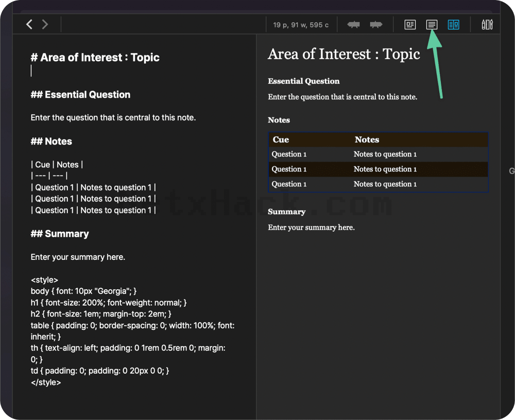The height and width of the screenshot is (420, 515).
Task: Click 'Enter your summary here.' in the preview pane
Action: [x=311, y=227]
